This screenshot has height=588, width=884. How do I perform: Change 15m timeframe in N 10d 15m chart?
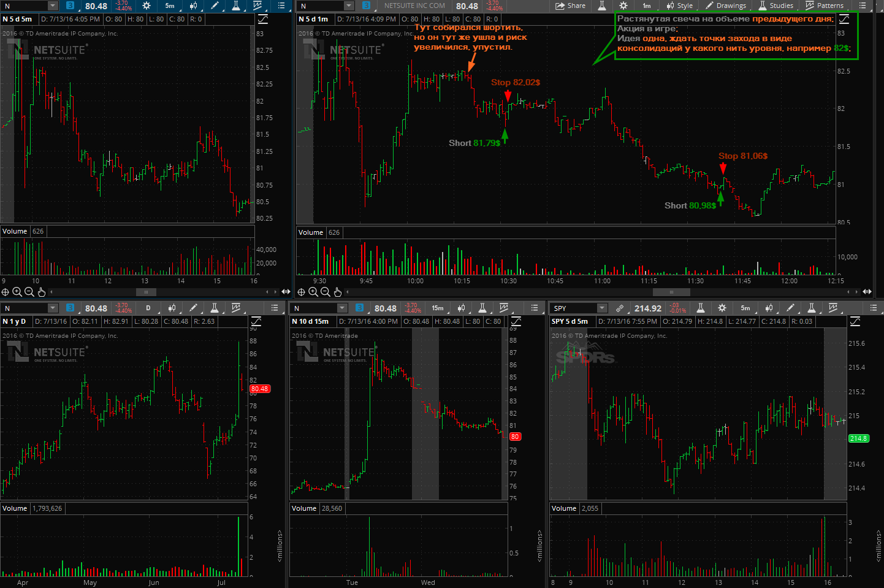point(438,308)
